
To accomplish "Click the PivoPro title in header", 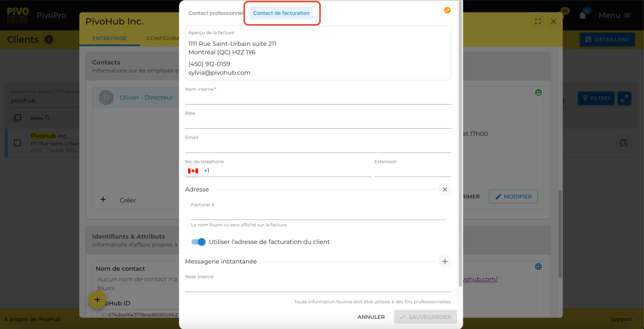I will coord(51,15).
